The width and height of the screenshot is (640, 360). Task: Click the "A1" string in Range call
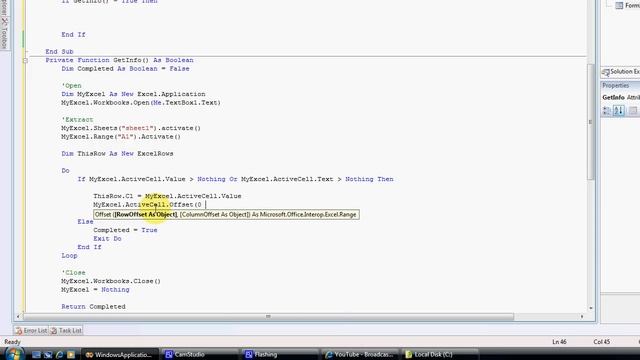(x=127, y=137)
